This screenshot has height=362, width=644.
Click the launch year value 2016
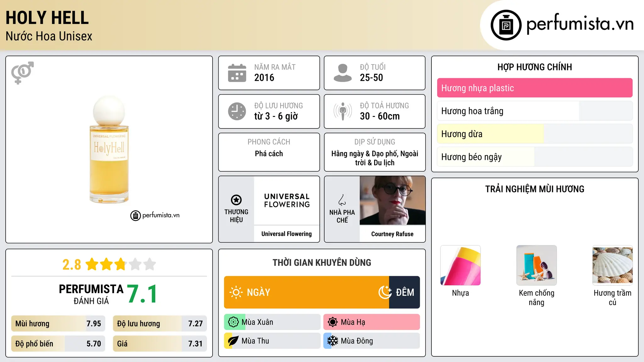[x=264, y=78]
